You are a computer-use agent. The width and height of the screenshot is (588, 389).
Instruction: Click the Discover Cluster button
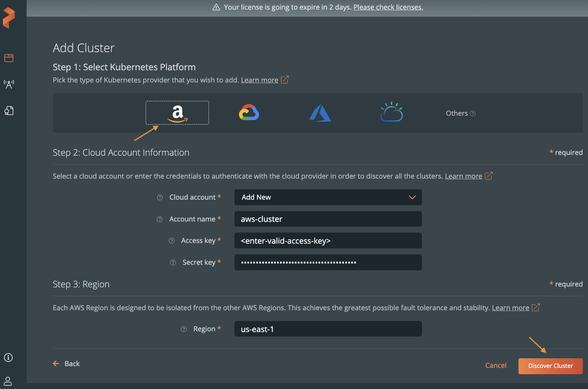550,366
